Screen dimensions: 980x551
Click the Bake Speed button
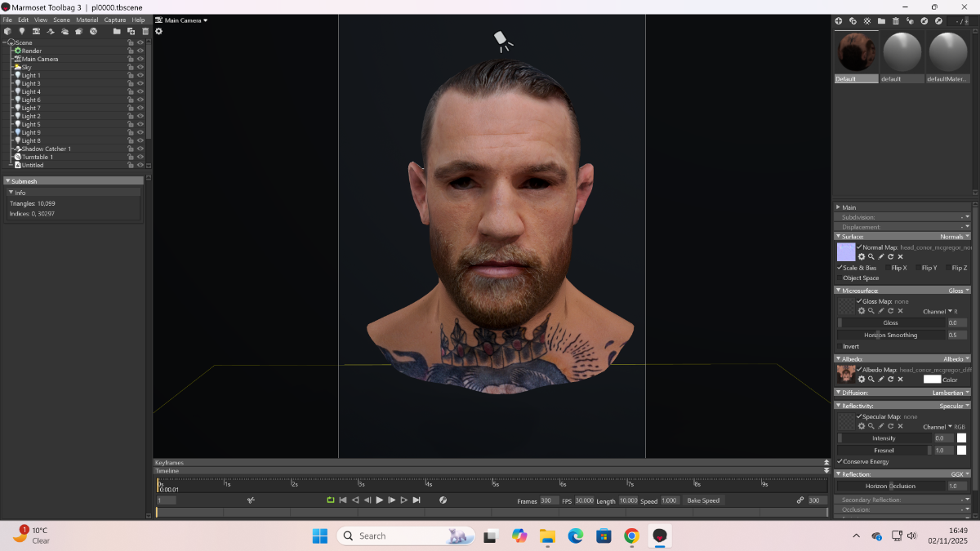tap(703, 500)
